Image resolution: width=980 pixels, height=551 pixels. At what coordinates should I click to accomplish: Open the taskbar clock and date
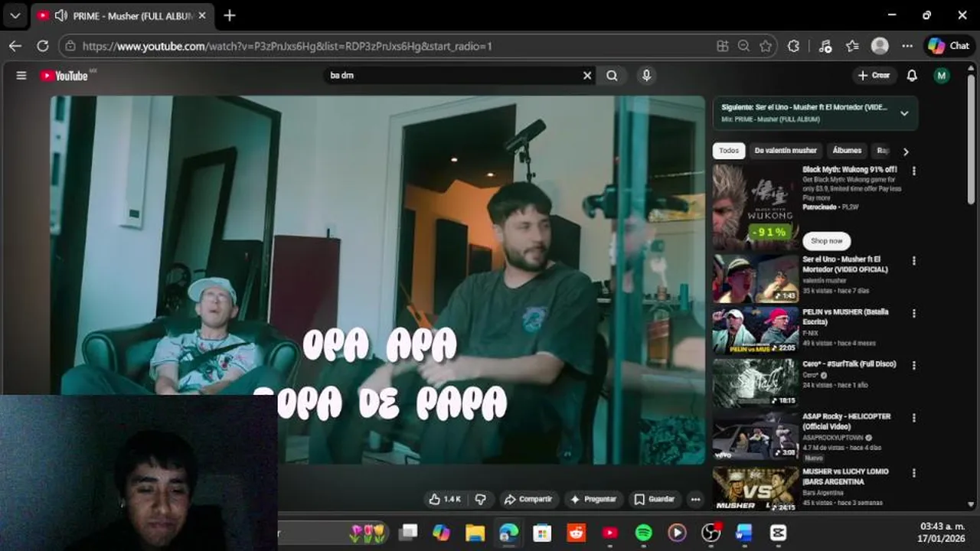(942, 533)
